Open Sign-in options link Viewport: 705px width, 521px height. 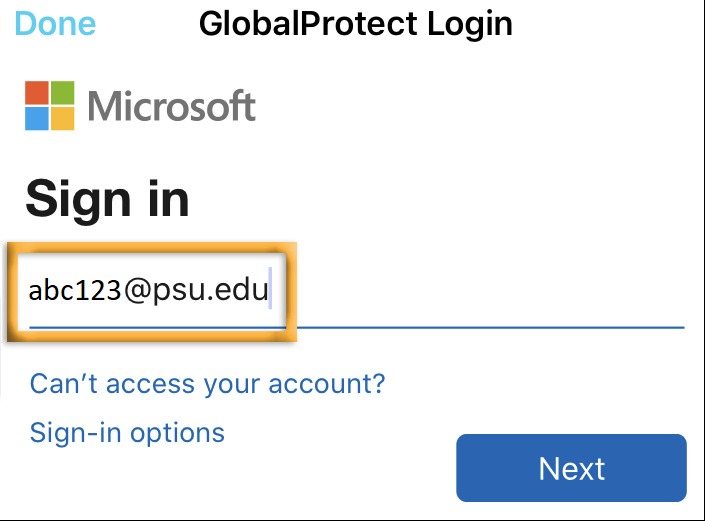127,433
